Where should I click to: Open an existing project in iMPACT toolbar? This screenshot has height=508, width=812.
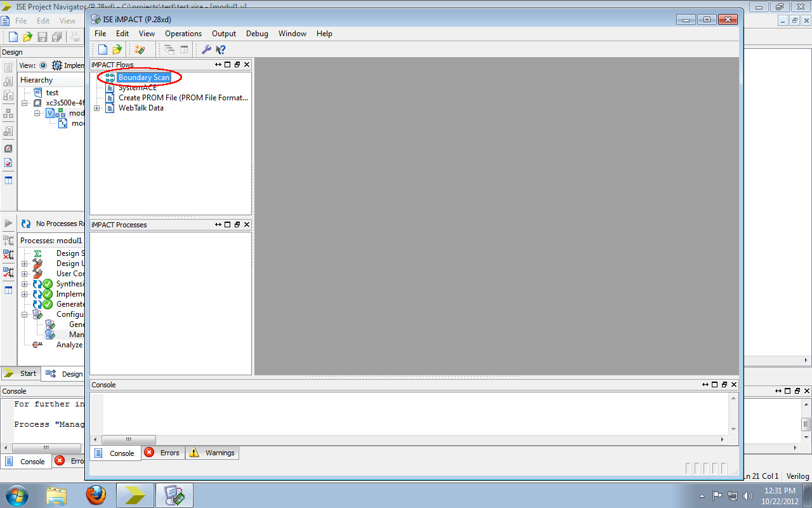[x=117, y=49]
